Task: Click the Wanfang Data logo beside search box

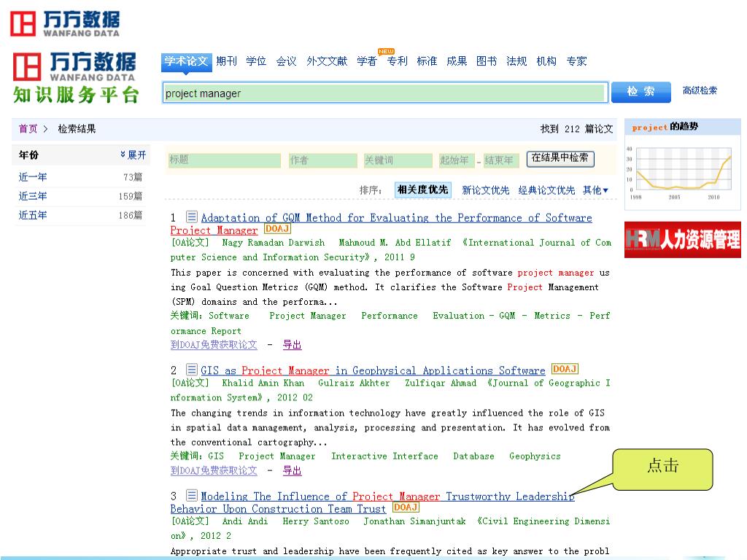Action: click(x=75, y=77)
